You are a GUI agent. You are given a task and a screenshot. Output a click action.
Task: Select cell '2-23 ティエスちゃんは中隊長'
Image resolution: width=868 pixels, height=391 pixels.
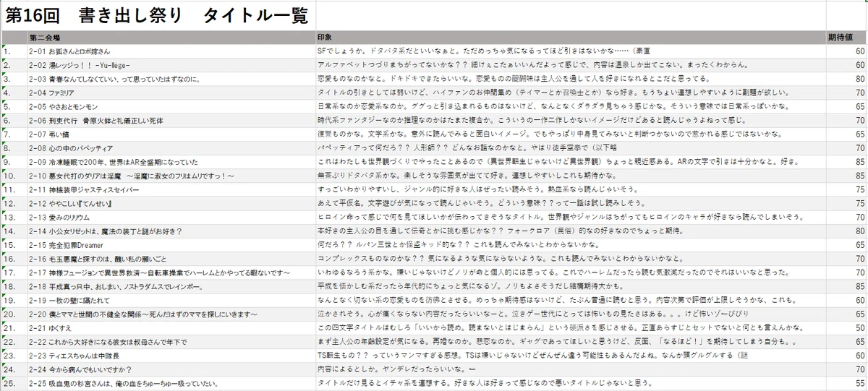(x=171, y=356)
